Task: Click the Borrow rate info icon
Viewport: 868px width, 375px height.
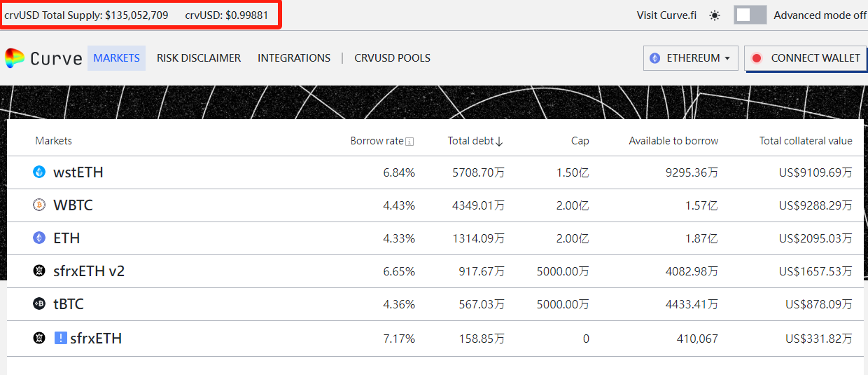Action: pyautogui.click(x=409, y=142)
